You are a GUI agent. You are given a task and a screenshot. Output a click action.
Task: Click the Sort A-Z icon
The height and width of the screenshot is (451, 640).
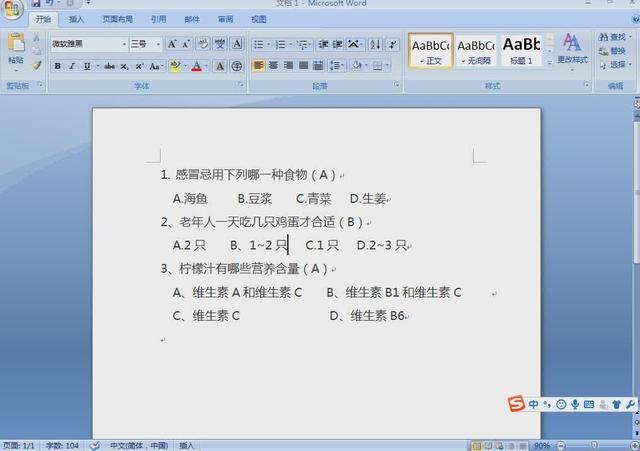[375, 44]
